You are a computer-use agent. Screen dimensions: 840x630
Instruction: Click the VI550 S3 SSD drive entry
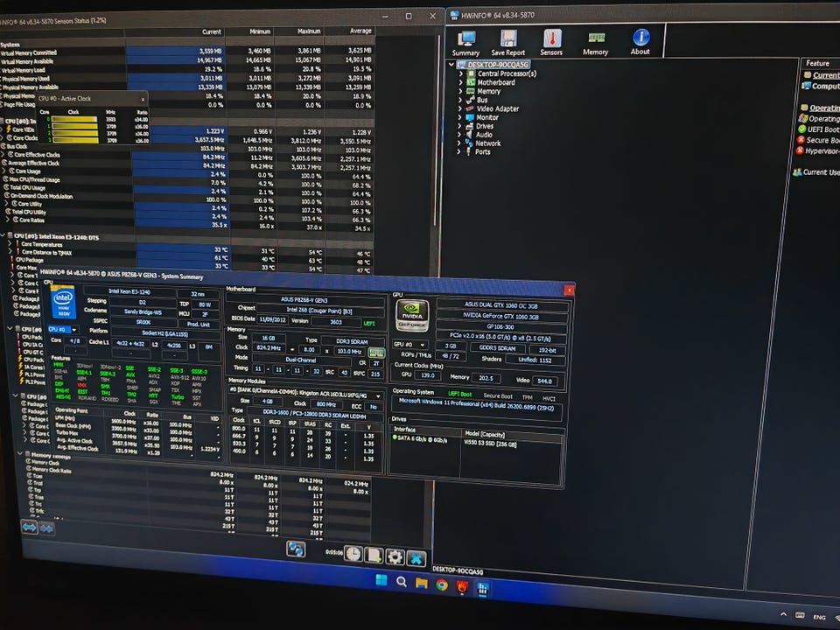pyautogui.click(x=490, y=444)
